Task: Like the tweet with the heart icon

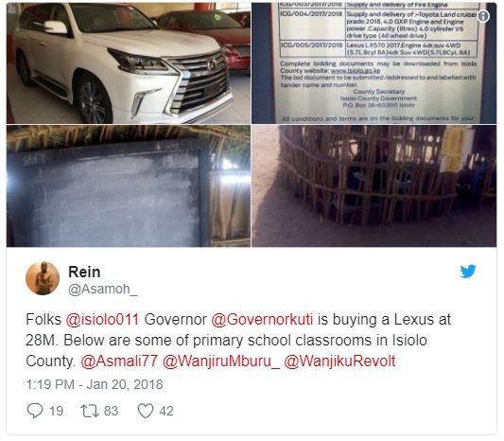Action: (146, 411)
